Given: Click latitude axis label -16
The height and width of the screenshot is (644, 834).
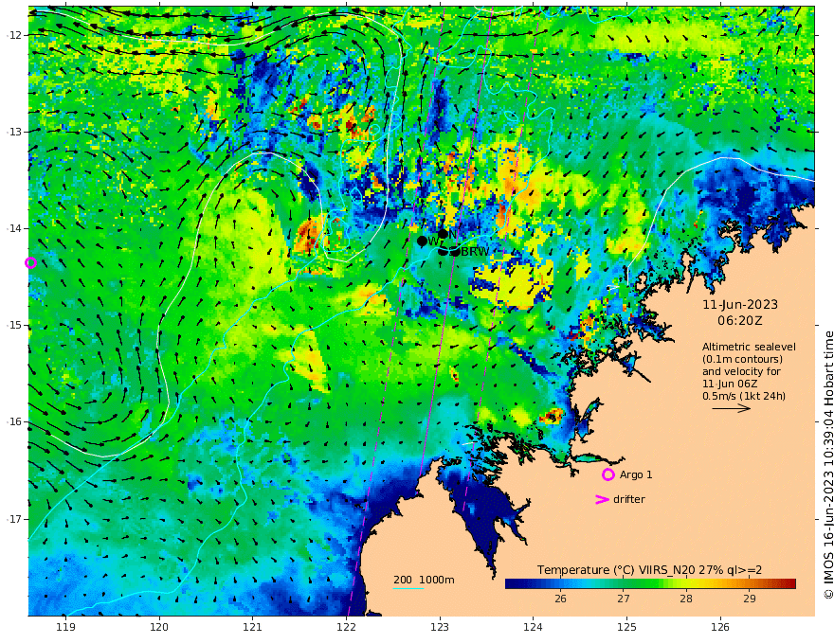Looking at the screenshot, I should tap(14, 421).
